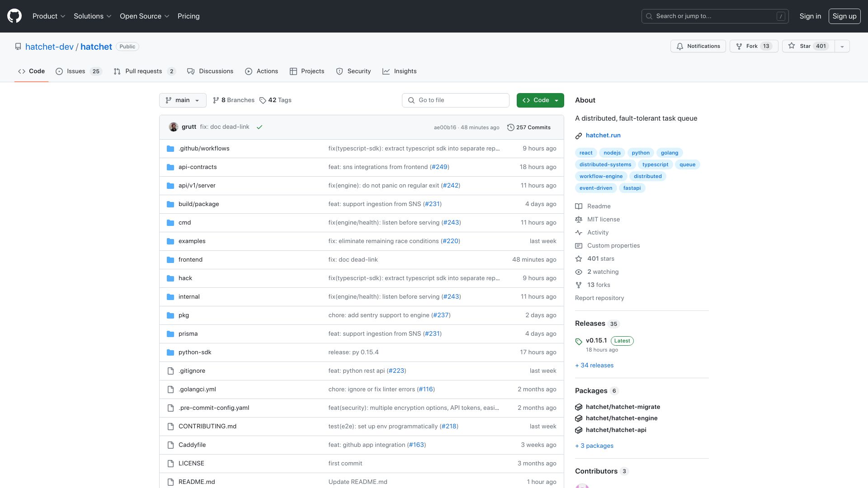Open the Notifications button
The image size is (868, 488).
(x=698, y=46)
